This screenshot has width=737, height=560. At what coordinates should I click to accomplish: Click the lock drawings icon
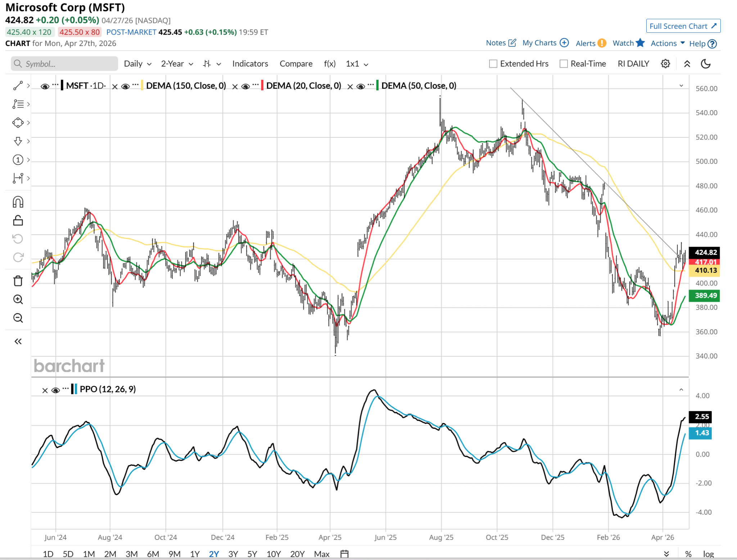18,220
